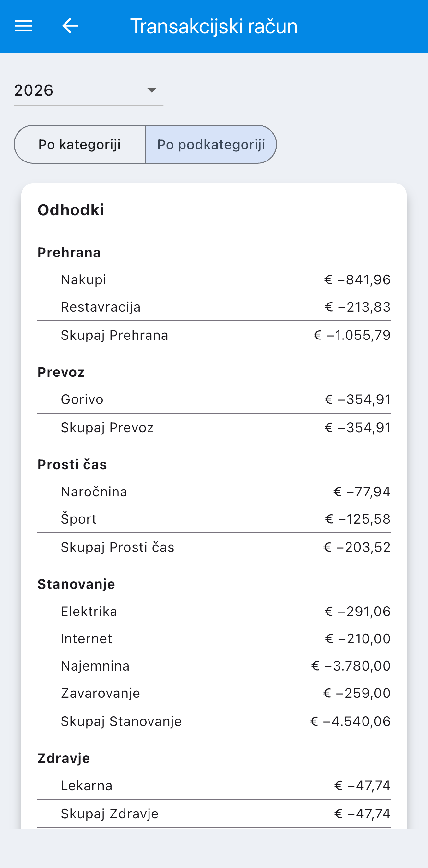Open the Nakupi subcategory row
This screenshot has height=868, width=428.
[214, 280]
